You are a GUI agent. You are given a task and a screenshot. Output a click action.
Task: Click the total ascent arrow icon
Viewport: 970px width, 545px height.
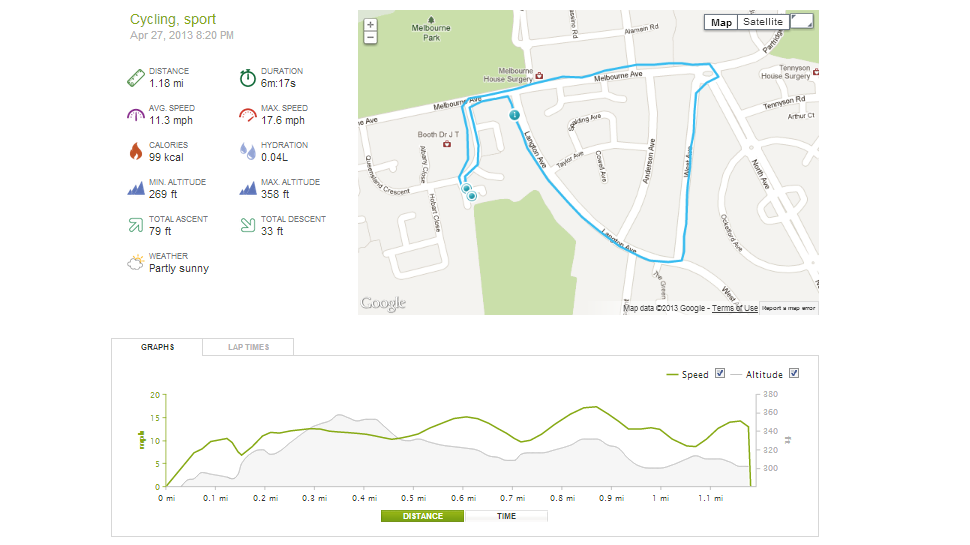(135, 225)
